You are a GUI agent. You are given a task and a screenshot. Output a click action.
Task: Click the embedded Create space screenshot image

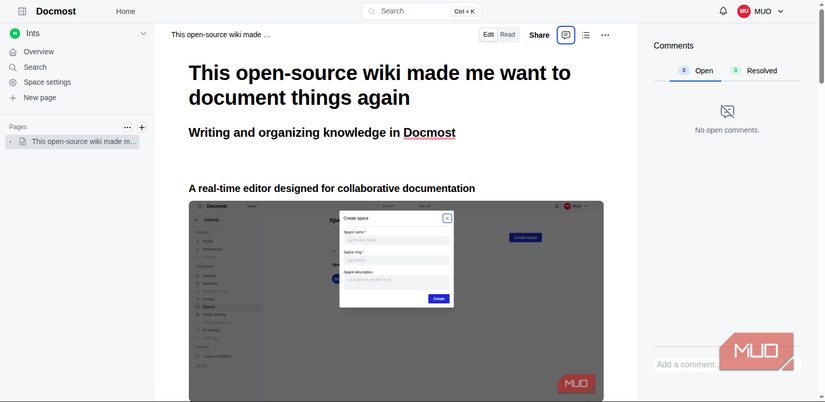(396, 301)
